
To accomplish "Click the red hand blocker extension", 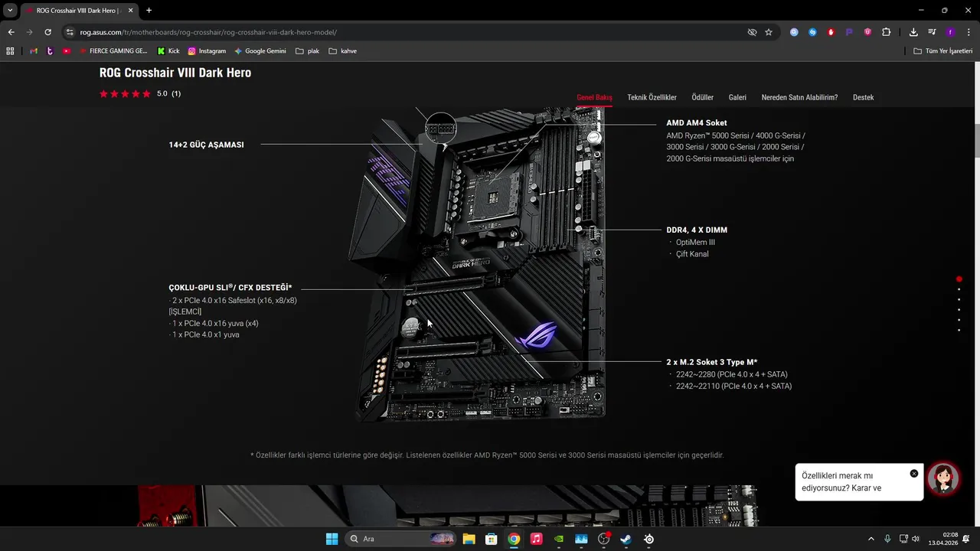I will [x=831, y=32].
